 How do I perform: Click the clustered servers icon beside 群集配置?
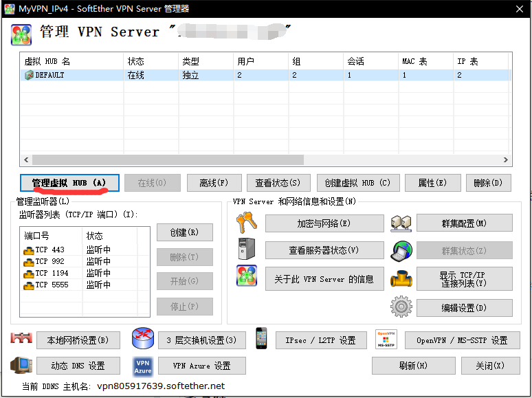coord(401,223)
